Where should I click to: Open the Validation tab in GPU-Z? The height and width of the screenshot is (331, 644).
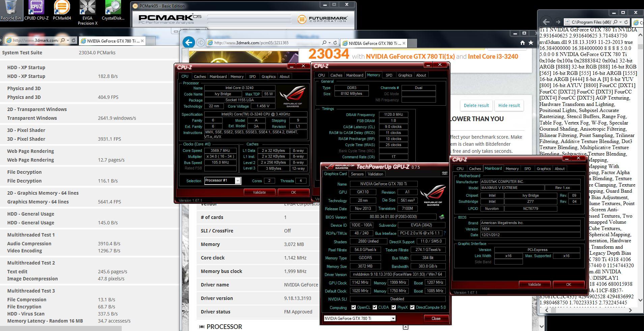[375, 174]
